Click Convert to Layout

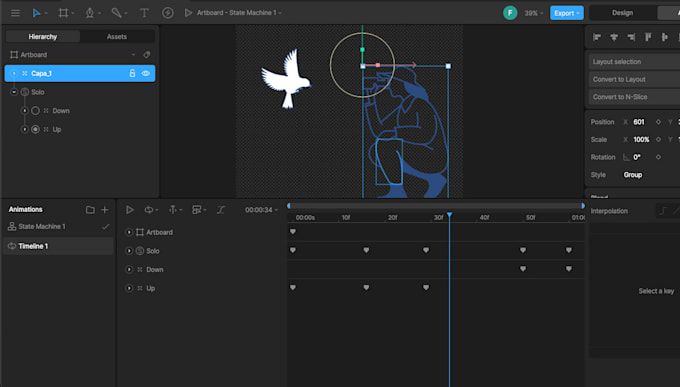(634, 79)
